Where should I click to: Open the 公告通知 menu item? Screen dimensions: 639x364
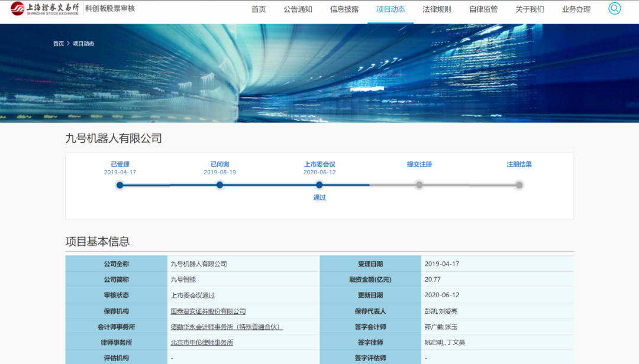pos(298,9)
